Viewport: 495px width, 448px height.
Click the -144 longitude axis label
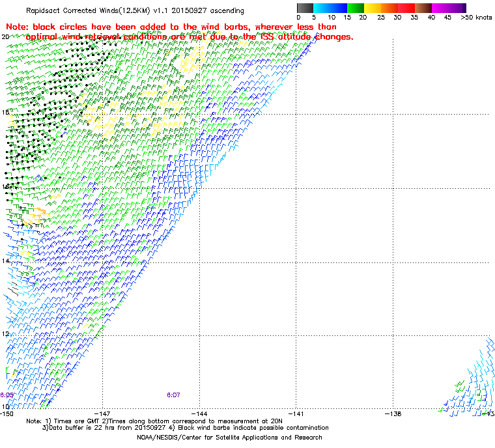pos(199,413)
